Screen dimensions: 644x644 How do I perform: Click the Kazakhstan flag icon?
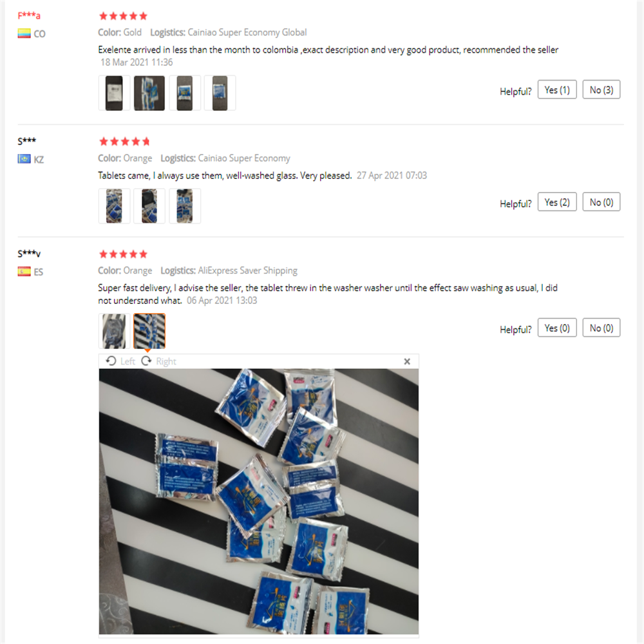[24, 159]
